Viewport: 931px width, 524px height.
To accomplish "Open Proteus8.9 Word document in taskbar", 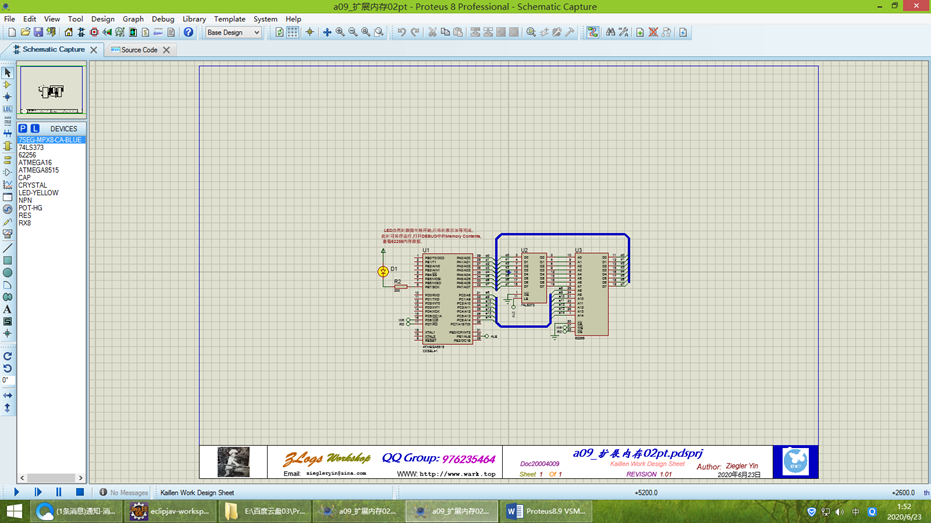I will 544,511.
